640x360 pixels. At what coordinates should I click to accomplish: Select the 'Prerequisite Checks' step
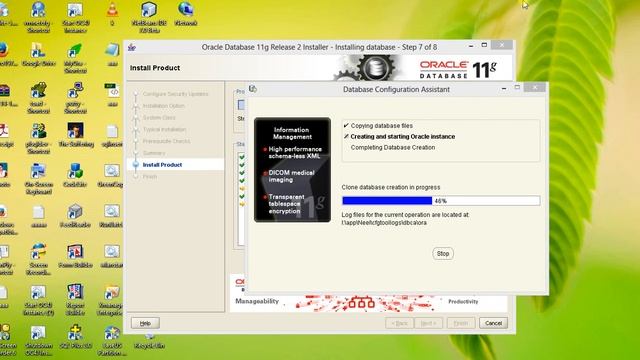click(166, 141)
